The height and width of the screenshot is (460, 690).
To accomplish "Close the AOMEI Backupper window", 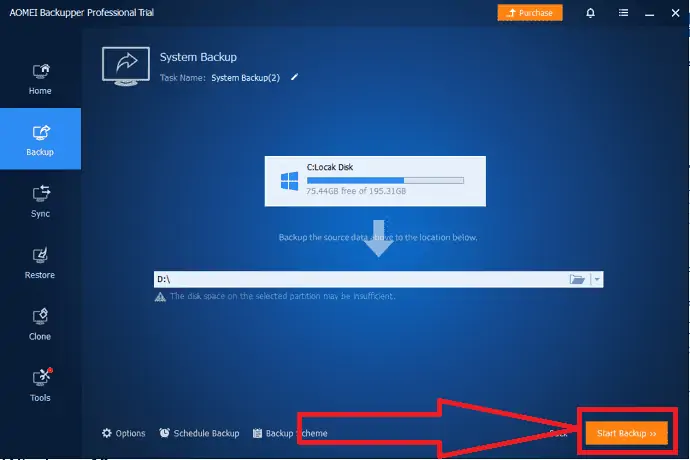I will pos(675,13).
